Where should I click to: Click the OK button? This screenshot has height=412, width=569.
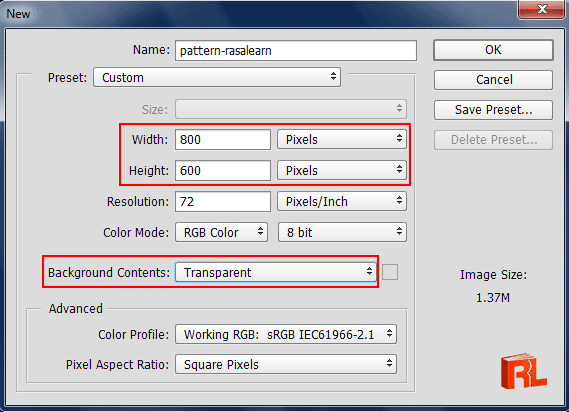(x=493, y=50)
